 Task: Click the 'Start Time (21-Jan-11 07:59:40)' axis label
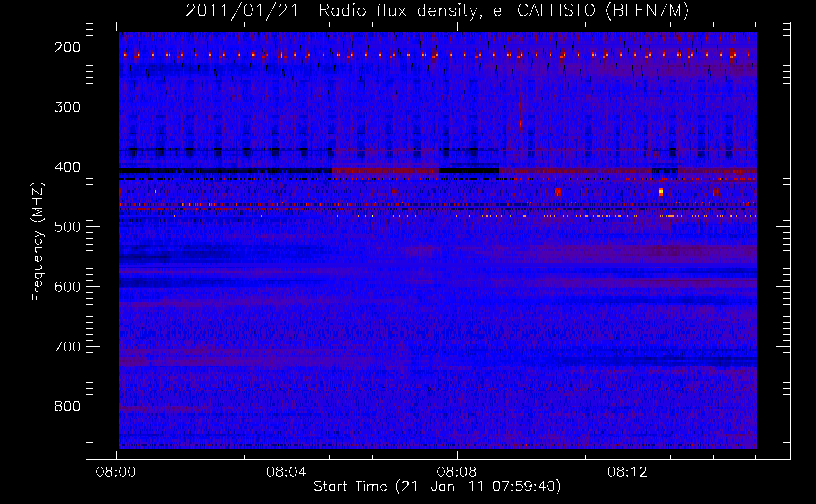point(437,487)
